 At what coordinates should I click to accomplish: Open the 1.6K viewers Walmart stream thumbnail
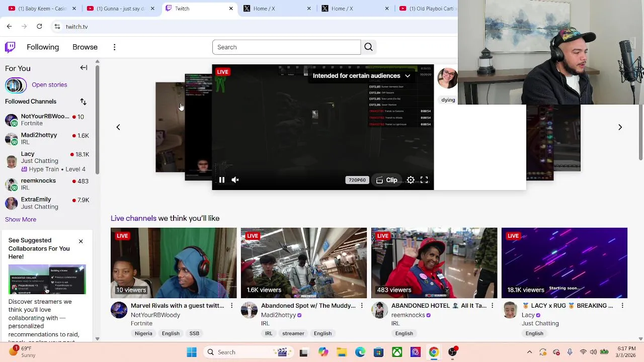pos(304,263)
